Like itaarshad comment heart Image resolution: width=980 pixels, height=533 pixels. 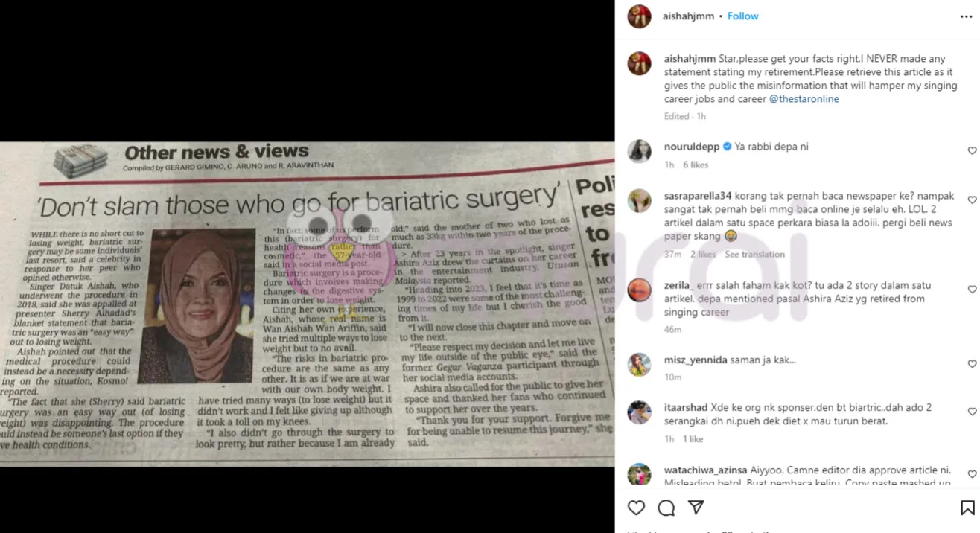(972, 411)
